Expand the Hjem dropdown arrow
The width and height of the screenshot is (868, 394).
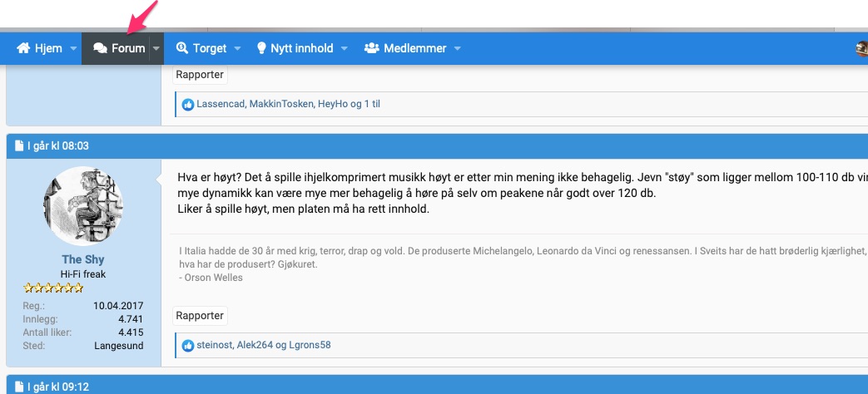tap(73, 49)
